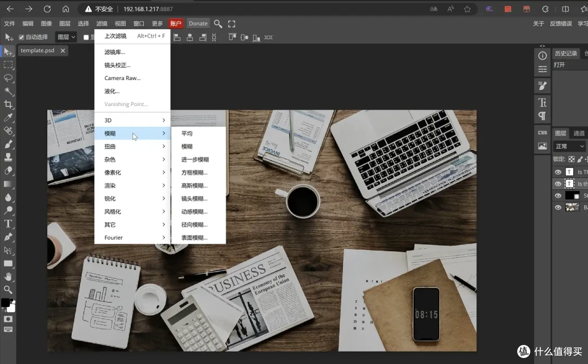Expand the 杂色 filter submenu

pyautogui.click(x=132, y=159)
